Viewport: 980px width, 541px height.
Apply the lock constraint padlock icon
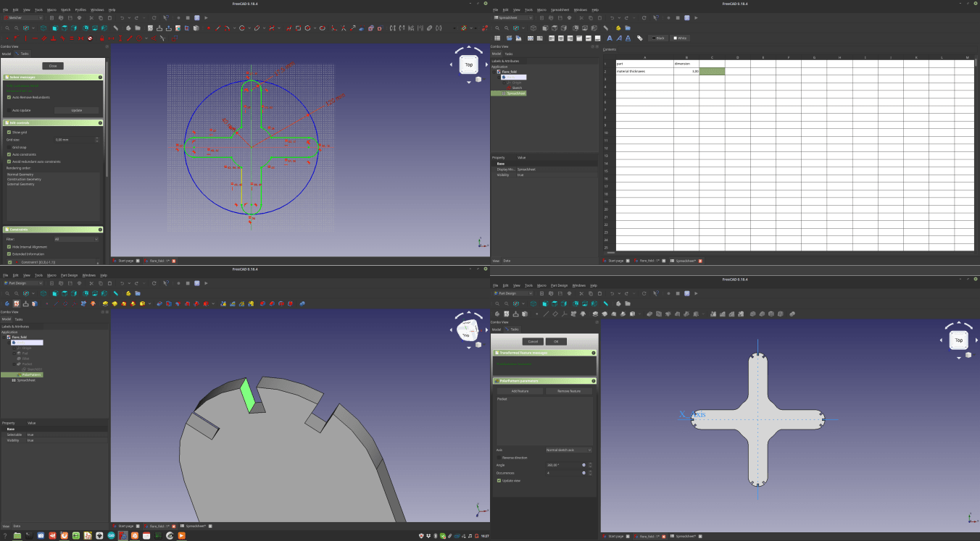coord(101,38)
